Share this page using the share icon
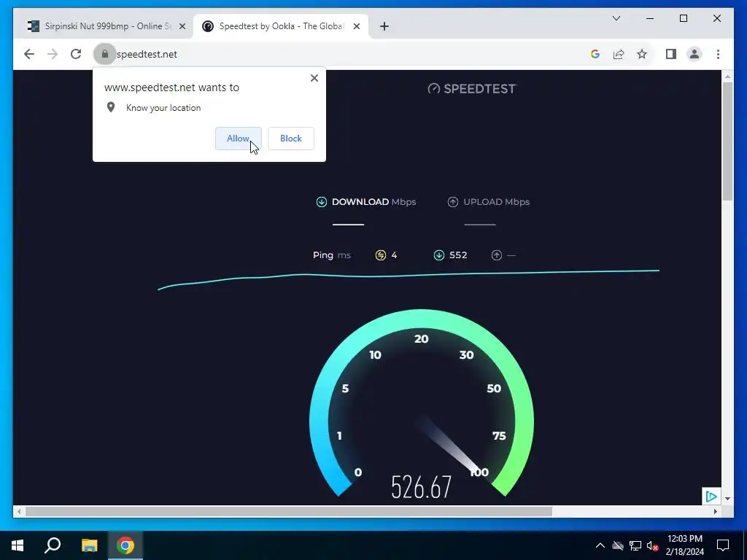The height and width of the screenshot is (560, 747). pos(619,54)
